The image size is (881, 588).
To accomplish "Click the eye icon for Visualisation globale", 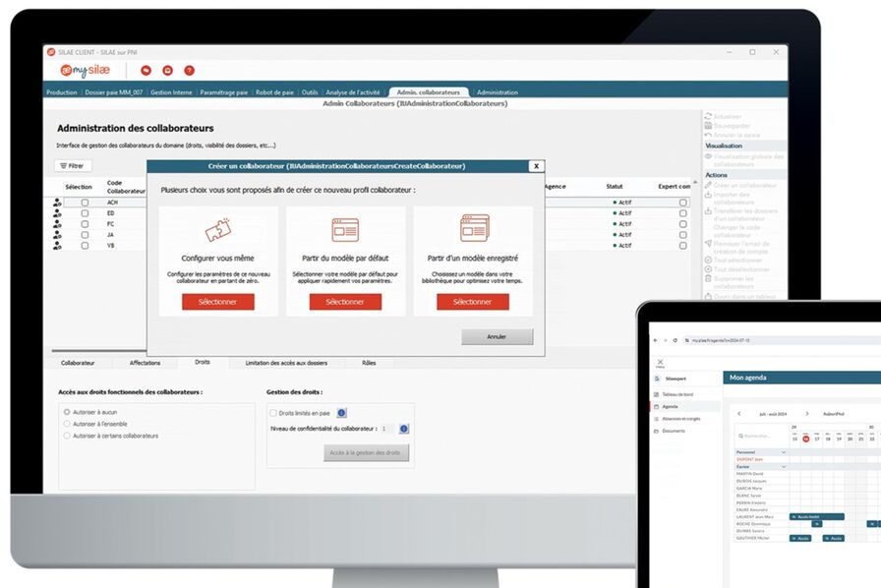I will click(x=709, y=157).
